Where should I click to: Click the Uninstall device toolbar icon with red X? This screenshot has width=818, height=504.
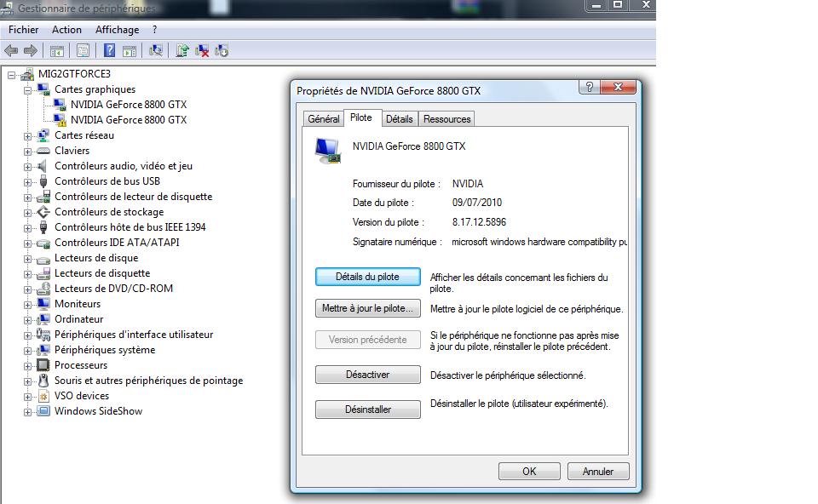click(202, 51)
